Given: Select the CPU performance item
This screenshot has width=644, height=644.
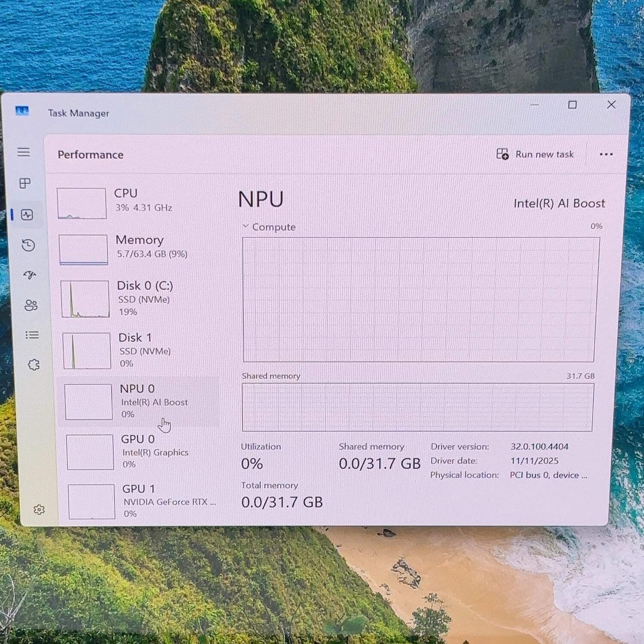Looking at the screenshot, I should coord(137,203).
